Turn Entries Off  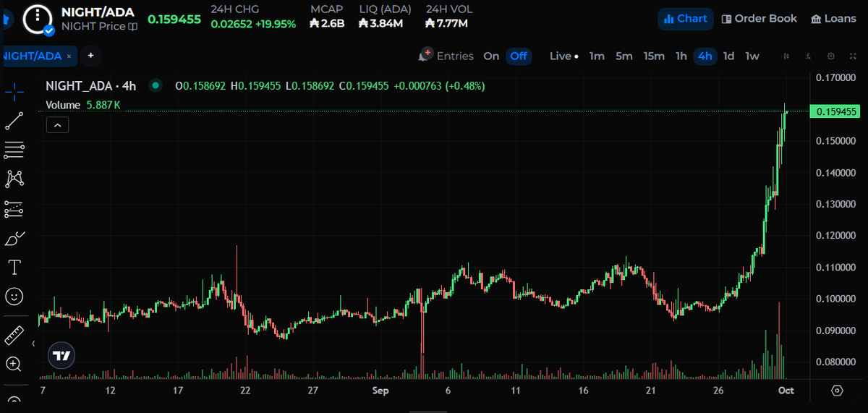518,56
